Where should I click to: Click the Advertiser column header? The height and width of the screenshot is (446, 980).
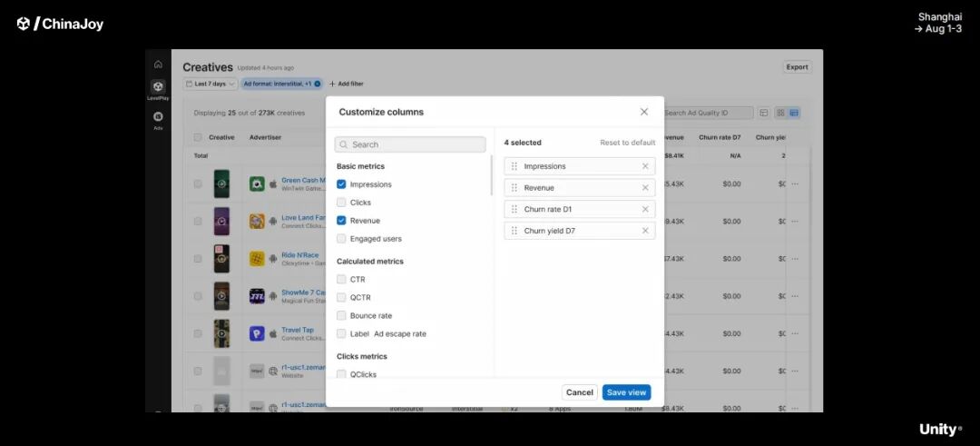pyautogui.click(x=265, y=138)
